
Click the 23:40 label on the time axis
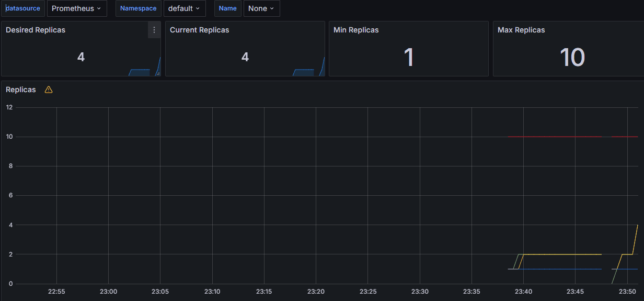523,291
